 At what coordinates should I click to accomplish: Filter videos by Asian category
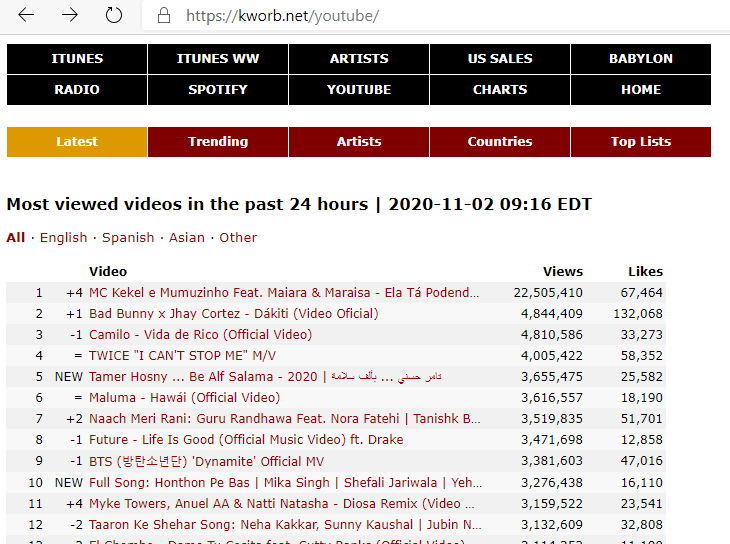point(187,238)
